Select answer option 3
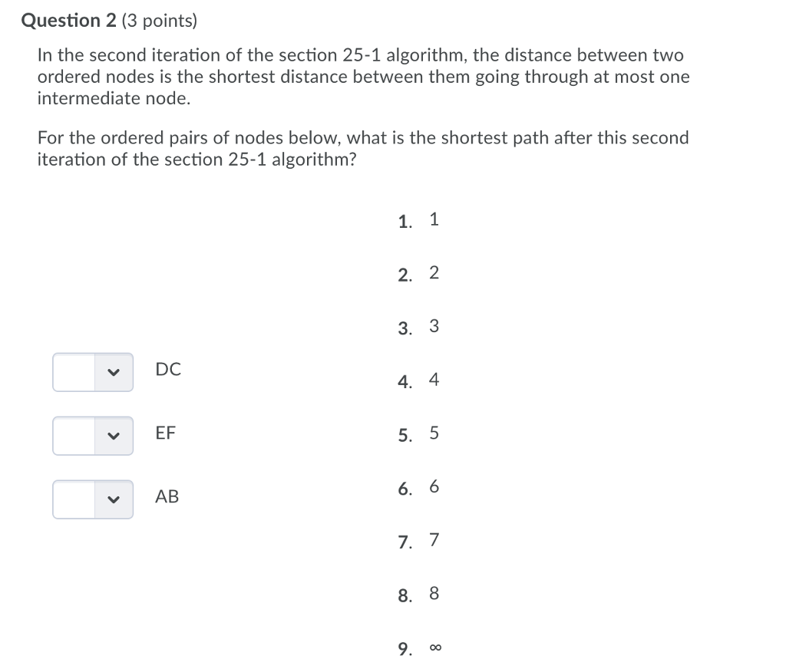 point(434,325)
